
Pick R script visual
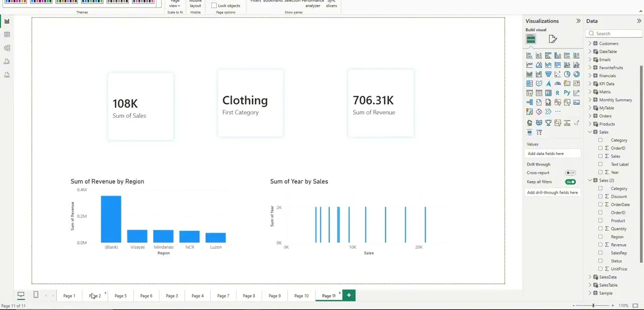[557, 93]
